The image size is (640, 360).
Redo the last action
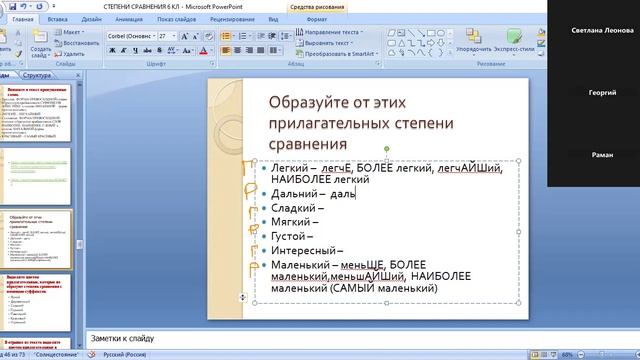[39, 7]
